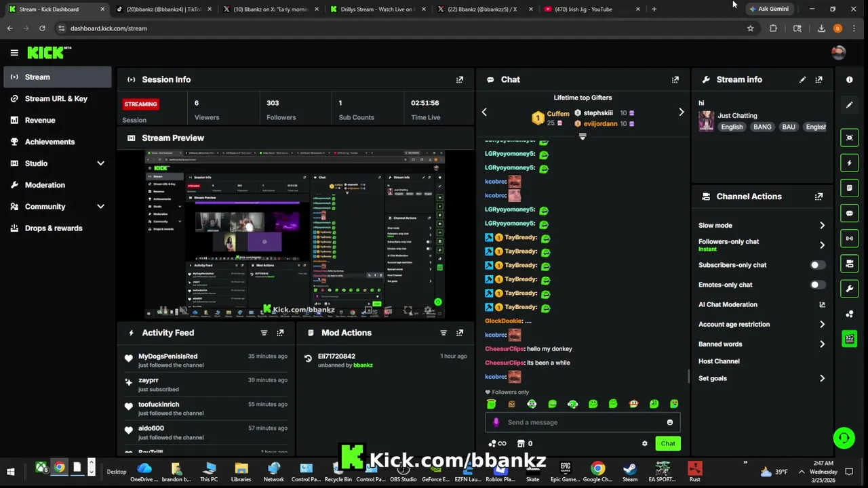Click the Windows Start button
The image size is (868, 488).
11,472
